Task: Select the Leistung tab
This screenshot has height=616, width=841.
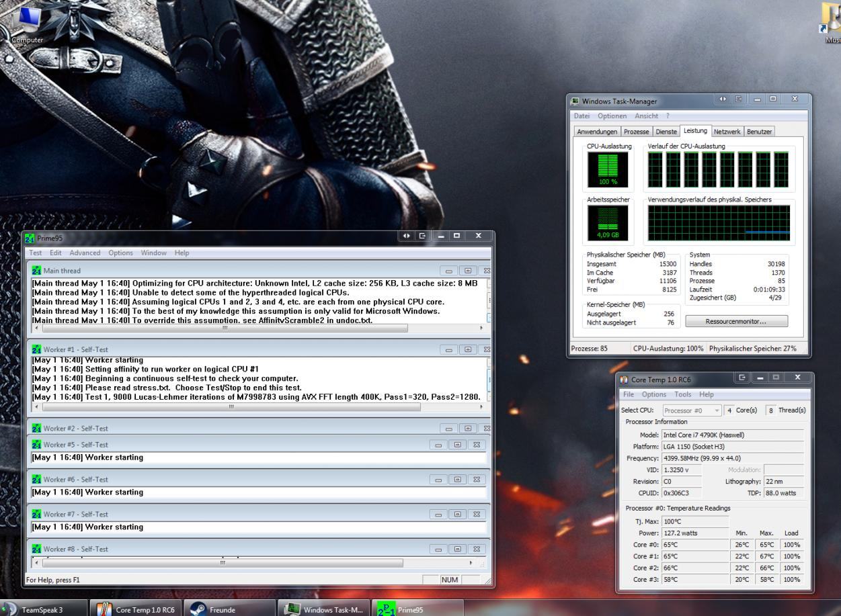Action: (x=696, y=131)
